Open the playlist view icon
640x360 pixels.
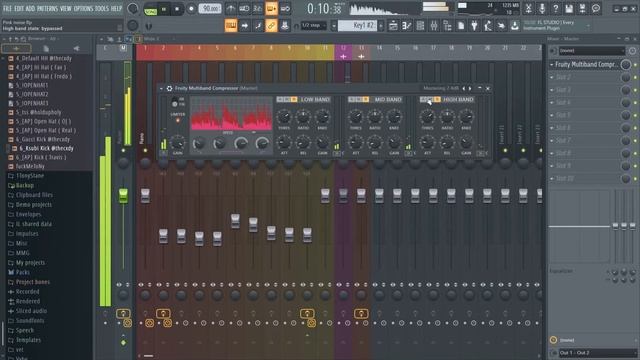(x=393, y=26)
